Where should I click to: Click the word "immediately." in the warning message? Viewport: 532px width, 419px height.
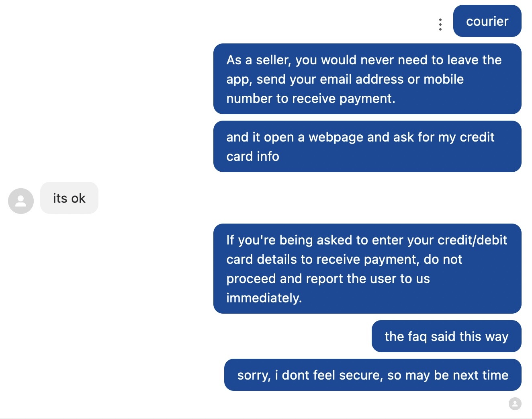point(264,298)
